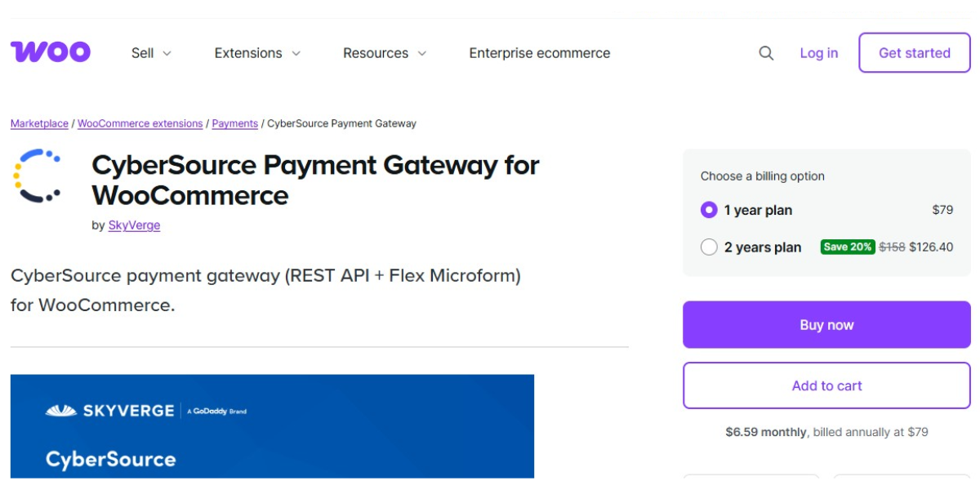Visit the SkyVerge author link
Image resolution: width=980 pixels, height=490 pixels.
[135, 225]
